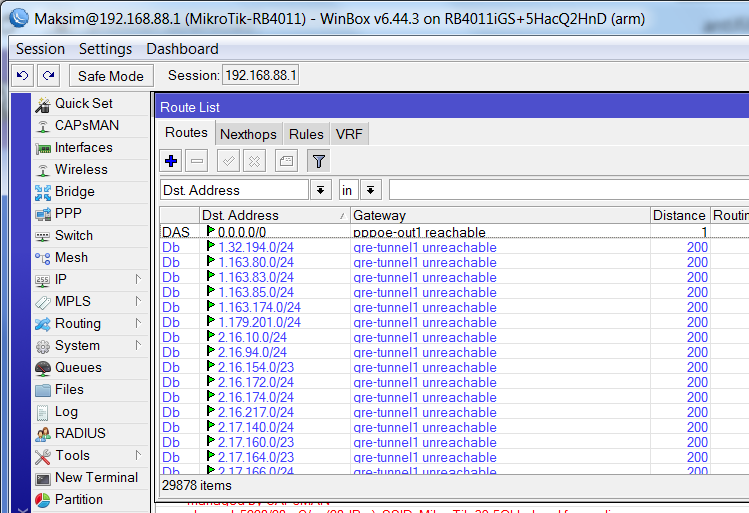Switch to the Routes tab

[186, 133]
